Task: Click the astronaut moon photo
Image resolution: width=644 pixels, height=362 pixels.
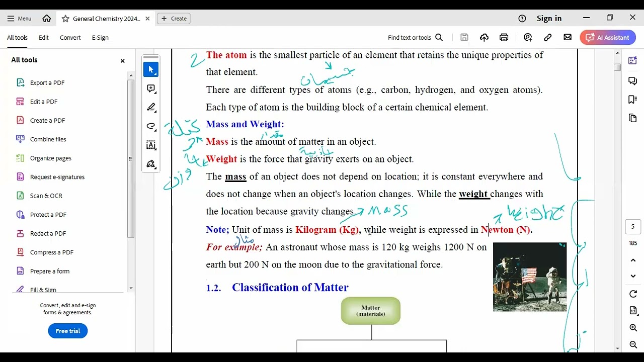Action: (530, 277)
